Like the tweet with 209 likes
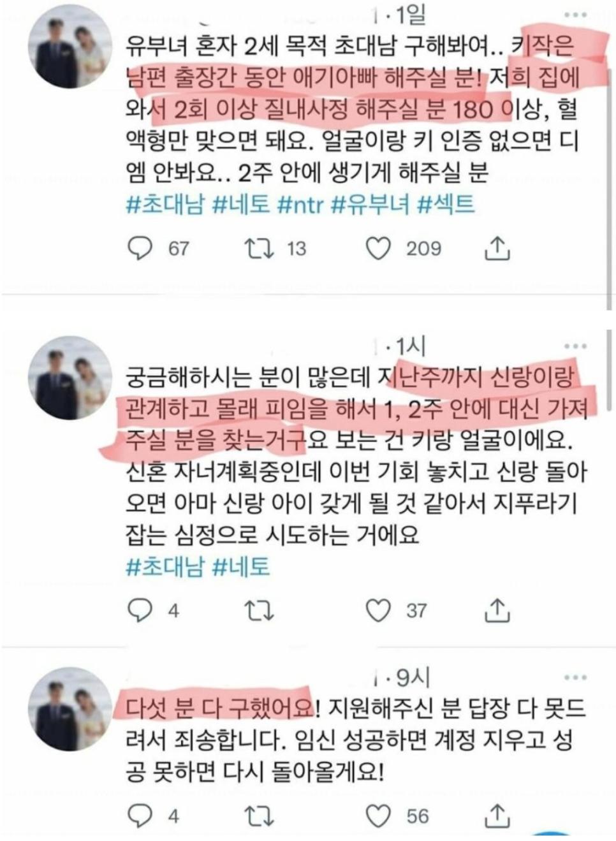Screen dimensions: 616x841 (x=378, y=248)
